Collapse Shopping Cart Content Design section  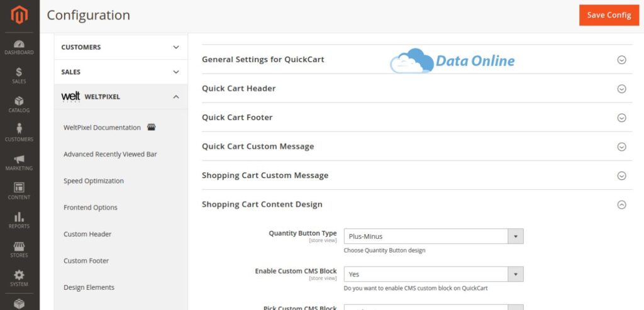(x=417, y=204)
